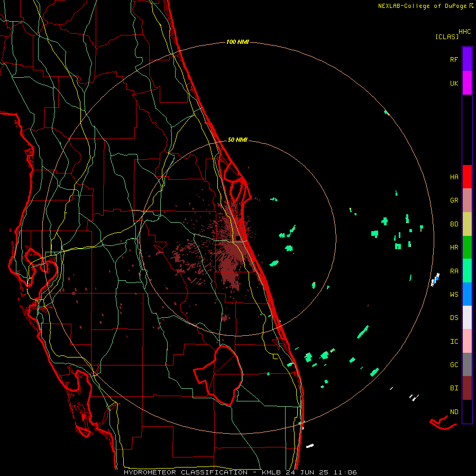Screen dimensions: 476x476
Task: Click the yellow BD legend swatch
Action: tap(467, 224)
